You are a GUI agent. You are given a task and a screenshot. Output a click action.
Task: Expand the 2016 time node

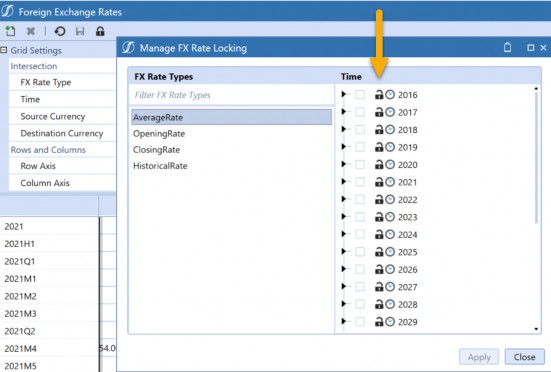tap(344, 94)
